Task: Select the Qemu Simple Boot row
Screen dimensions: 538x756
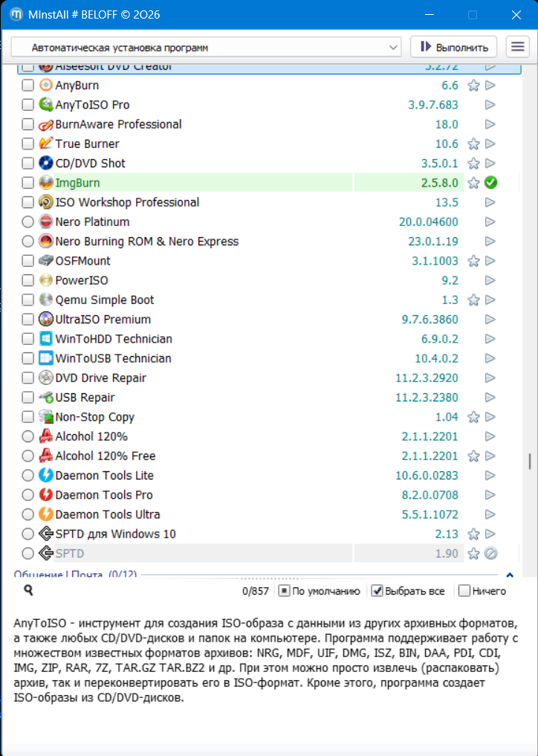Action: tap(269, 300)
